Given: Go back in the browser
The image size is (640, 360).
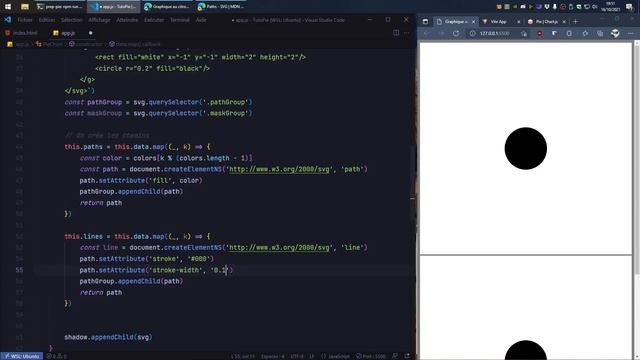Looking at the screenshot, I should pos(426,33).
